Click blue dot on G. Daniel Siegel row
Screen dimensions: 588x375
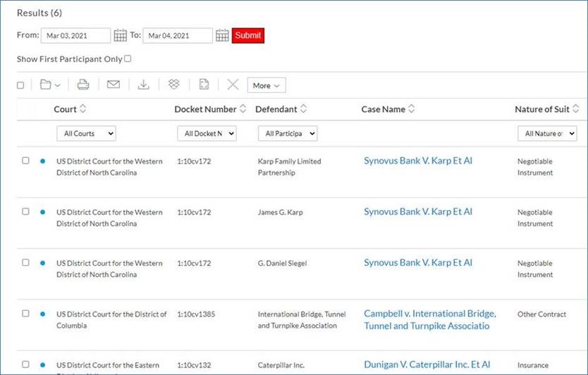(x=43, y=263)
